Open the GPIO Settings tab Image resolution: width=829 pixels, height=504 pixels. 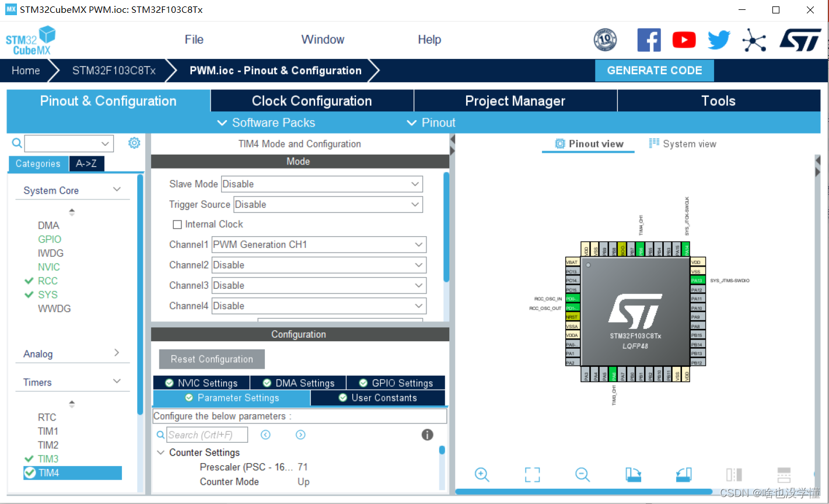pos(396,383)
